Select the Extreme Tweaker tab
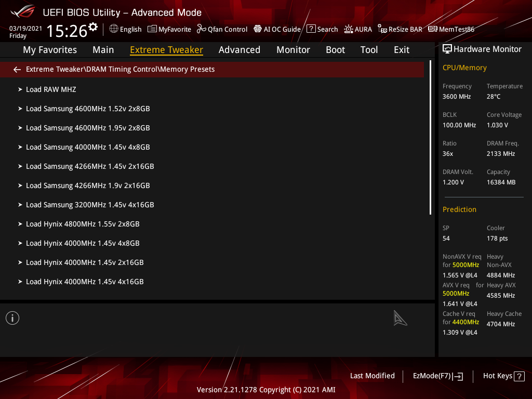 click(x=167, y=49)
